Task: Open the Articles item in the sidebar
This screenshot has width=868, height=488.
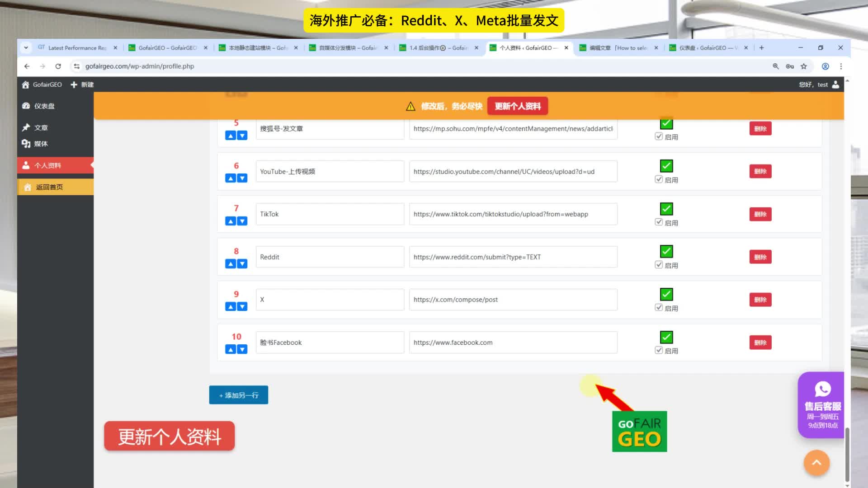Action: [41, 128]
